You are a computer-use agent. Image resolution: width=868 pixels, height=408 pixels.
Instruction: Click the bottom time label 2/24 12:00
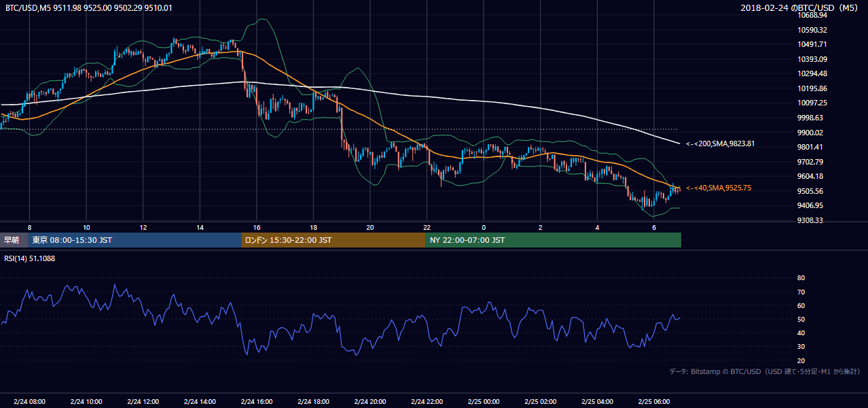143,402
